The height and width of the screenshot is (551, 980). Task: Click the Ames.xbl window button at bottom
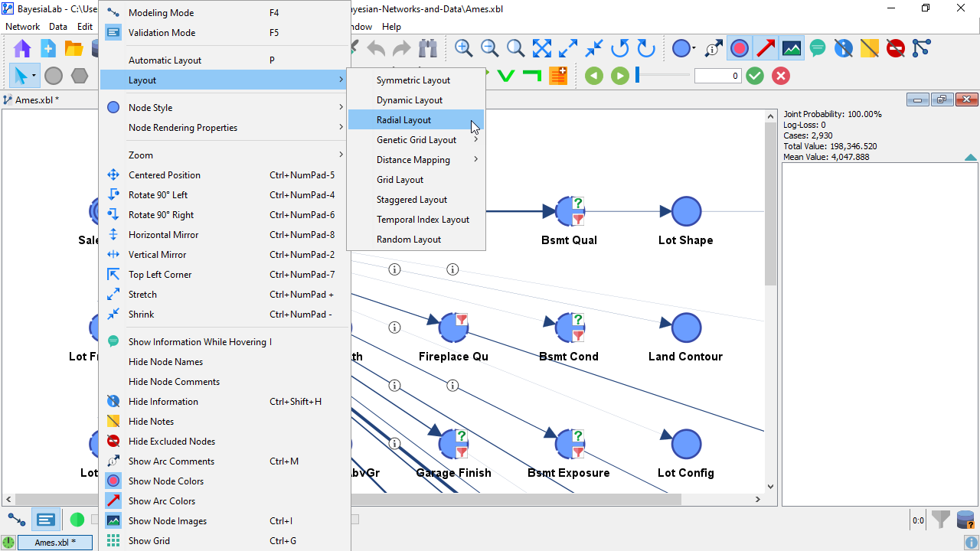(55, 543)
